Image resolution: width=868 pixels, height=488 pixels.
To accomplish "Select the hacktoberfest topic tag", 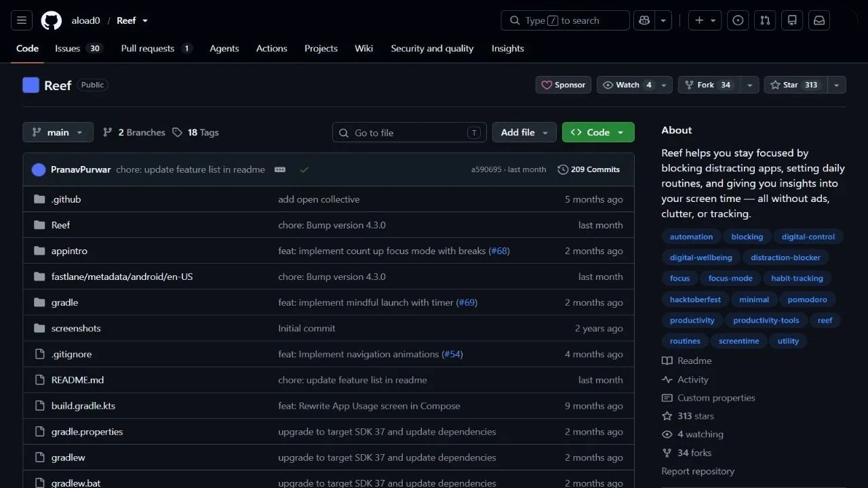I will (695, 300).
